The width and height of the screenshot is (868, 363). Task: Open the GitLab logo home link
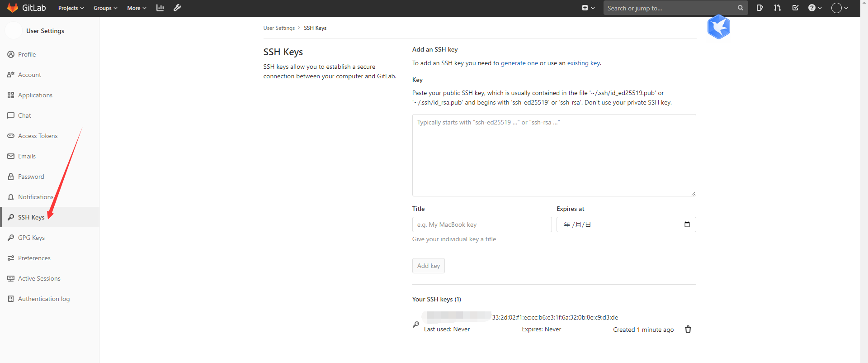(x=27, y=8)
